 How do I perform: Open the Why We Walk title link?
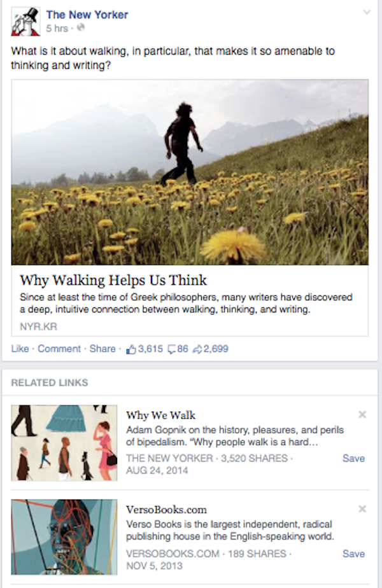[160, 415]
